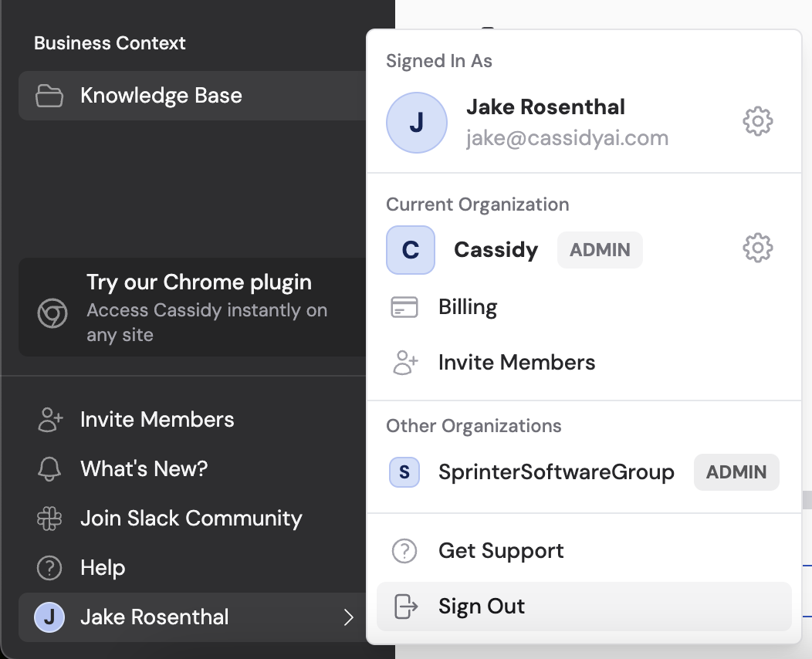Viewport: 812px width, 659px height.
Task: Open What's New via the bell icon
Action: (49, 468)
